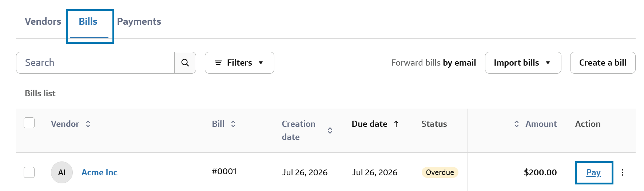644x191 pixels.
Task: Click the AI avatar for Acme Inc
Action: coord(62,172)
